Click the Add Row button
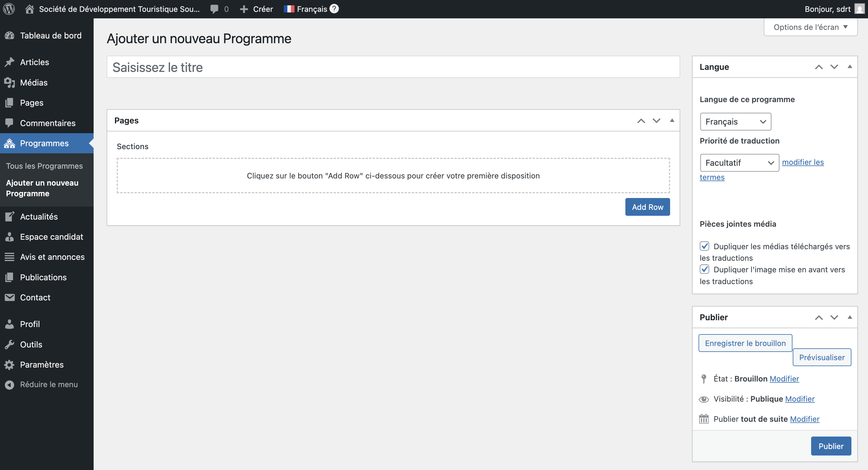The width and height of the screenshot is (868, 470). pyautogui.click(x=647, y=207)
